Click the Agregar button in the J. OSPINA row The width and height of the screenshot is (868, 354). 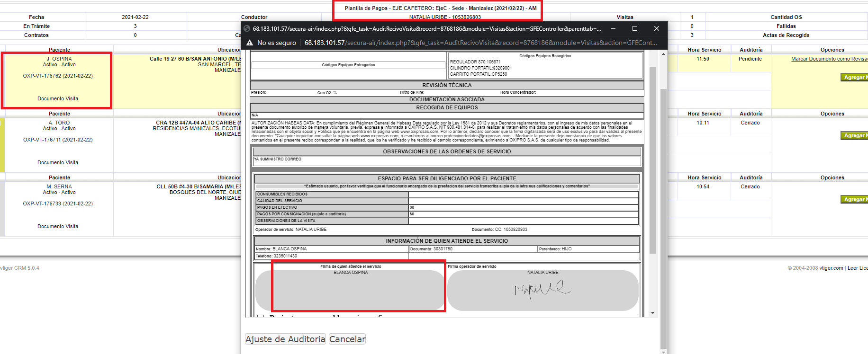point(854,77)
